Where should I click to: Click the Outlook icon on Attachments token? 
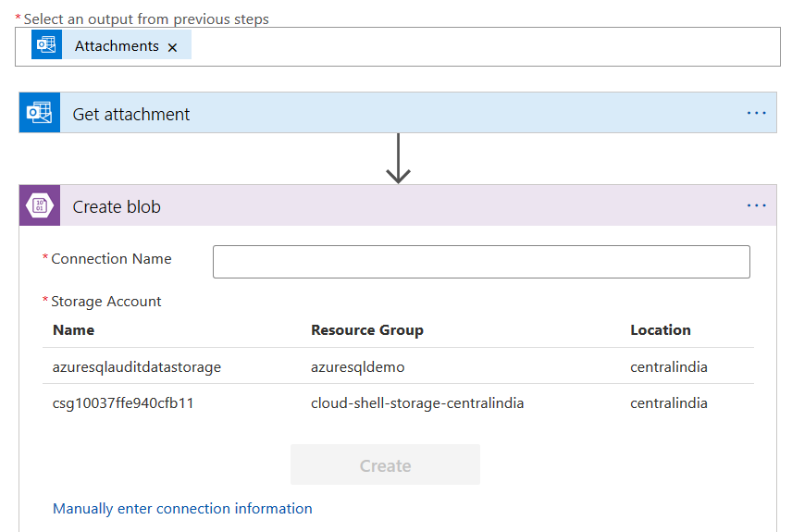(x=46, y=45)
